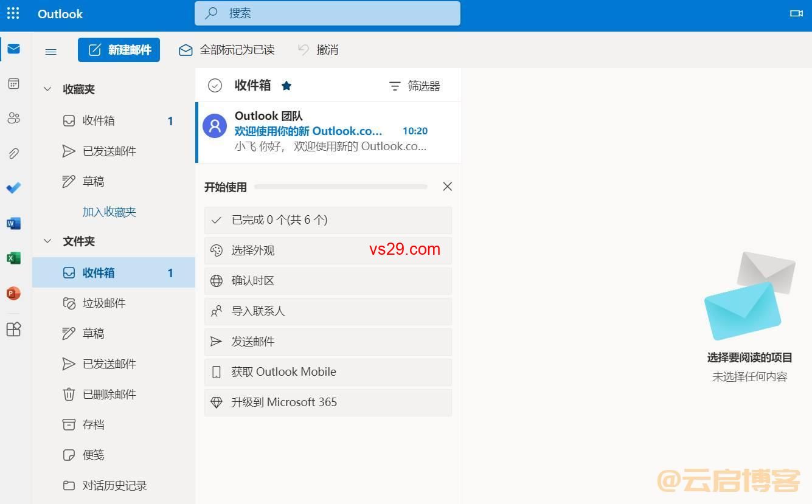Launch Excel from the left rail

click(13, 258)
